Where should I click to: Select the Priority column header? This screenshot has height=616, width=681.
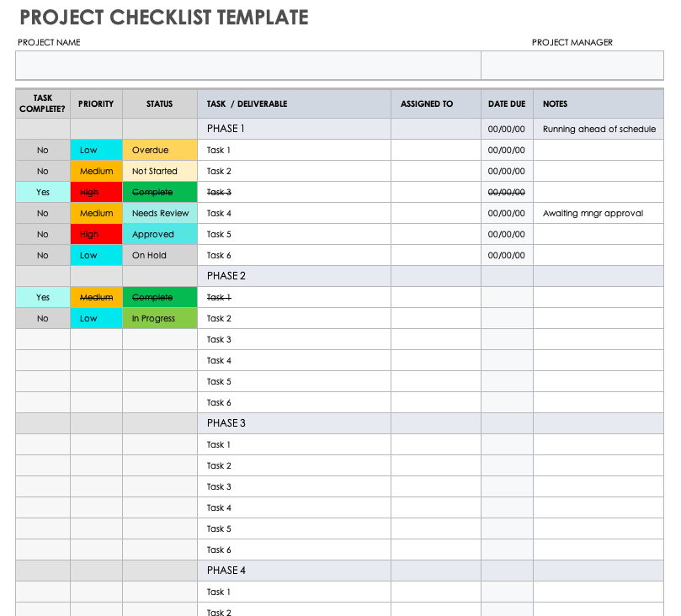point(96,104)
